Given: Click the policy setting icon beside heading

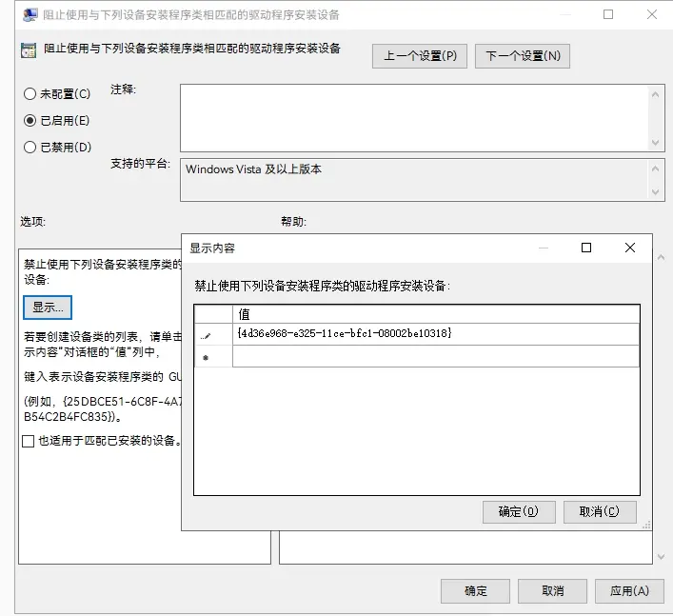Looking at the screenshot, I should tap(29, 50).
